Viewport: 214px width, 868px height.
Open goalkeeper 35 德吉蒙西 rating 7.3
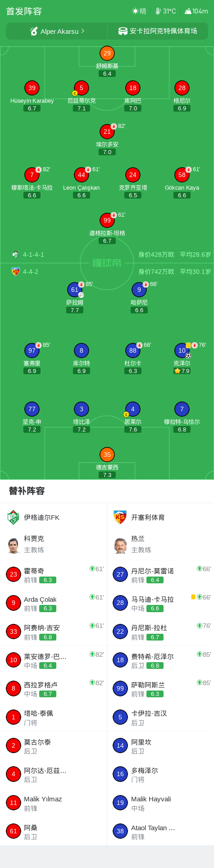pos(107,475)
